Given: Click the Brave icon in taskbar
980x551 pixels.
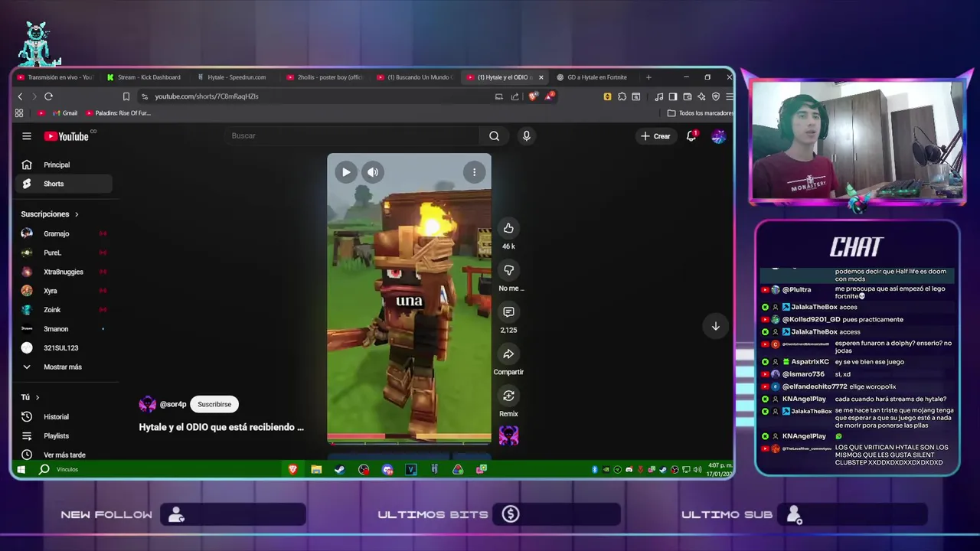Looking at the screenshot, I should [292, 469].
